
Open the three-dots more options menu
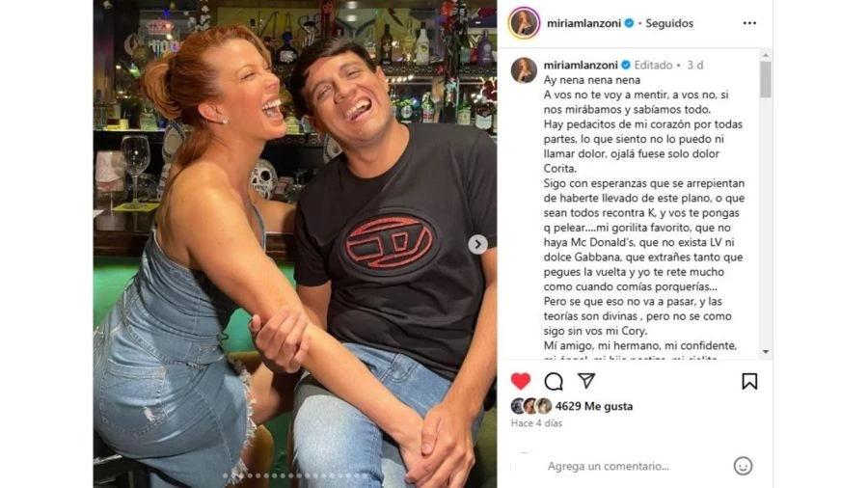[749, 23]
